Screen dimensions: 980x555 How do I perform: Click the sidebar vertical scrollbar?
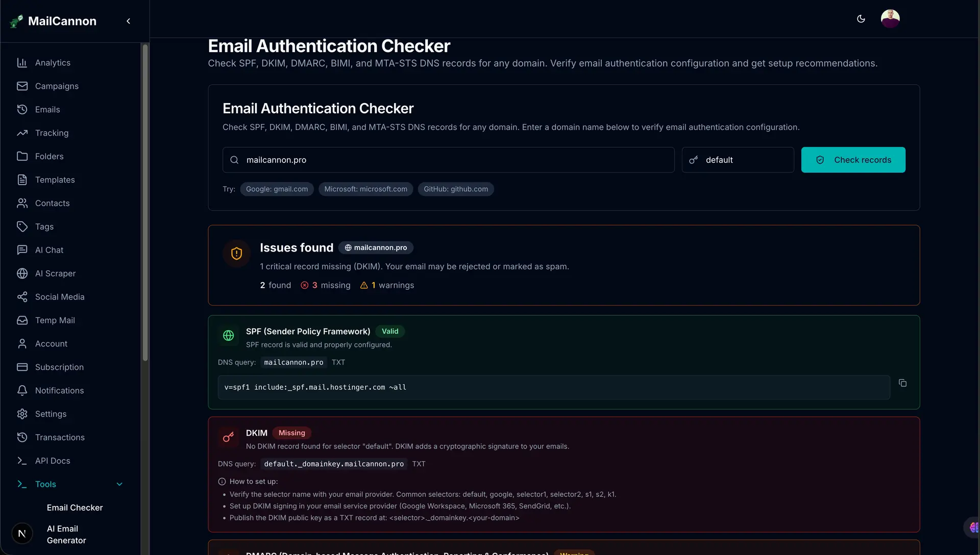coord(145,203)
